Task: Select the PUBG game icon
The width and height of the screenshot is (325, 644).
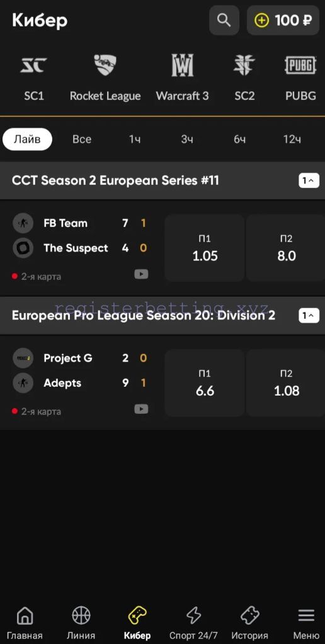Action: pos(300,65)
